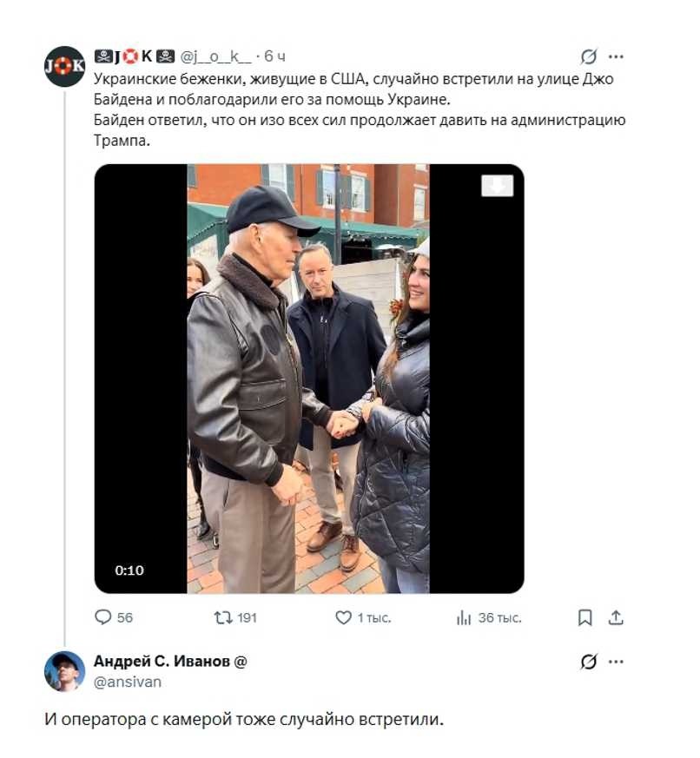
Task: Click the Grok icon on JOK's tweet
Action: [588, 56]
